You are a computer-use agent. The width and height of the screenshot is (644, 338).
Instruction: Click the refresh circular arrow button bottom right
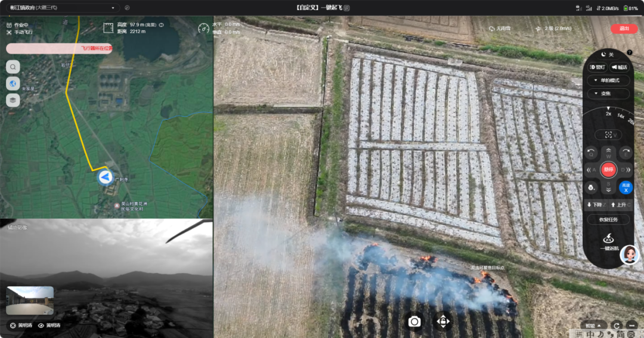[616, 325]
